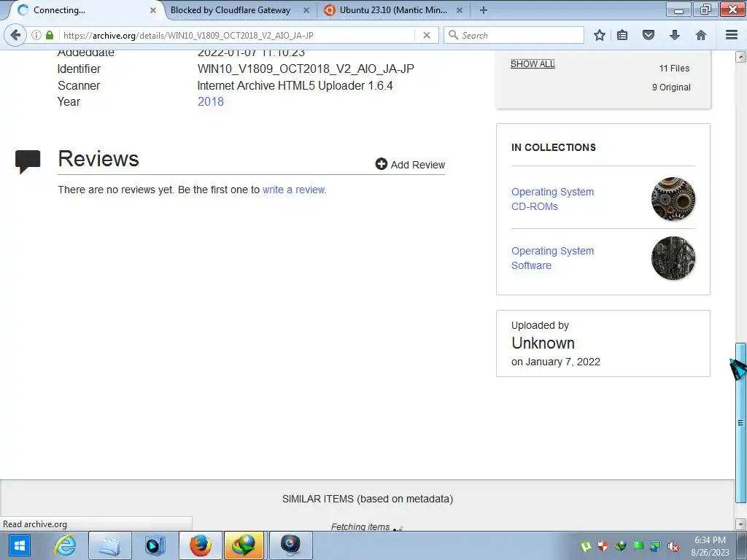This screenshot has height=560, width=747.
Task: Show bookmarks list icon in toolbar
Action: [x=622, y=35]
